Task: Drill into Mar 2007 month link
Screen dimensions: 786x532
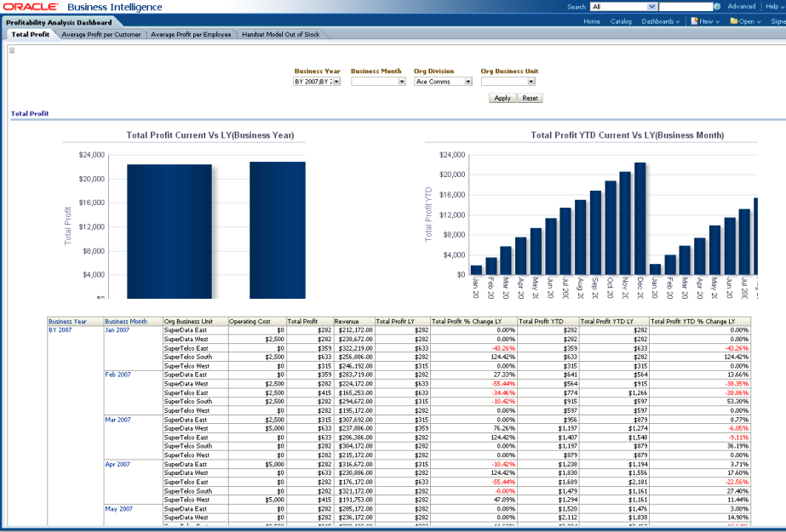Action: [x=118, y=420]
